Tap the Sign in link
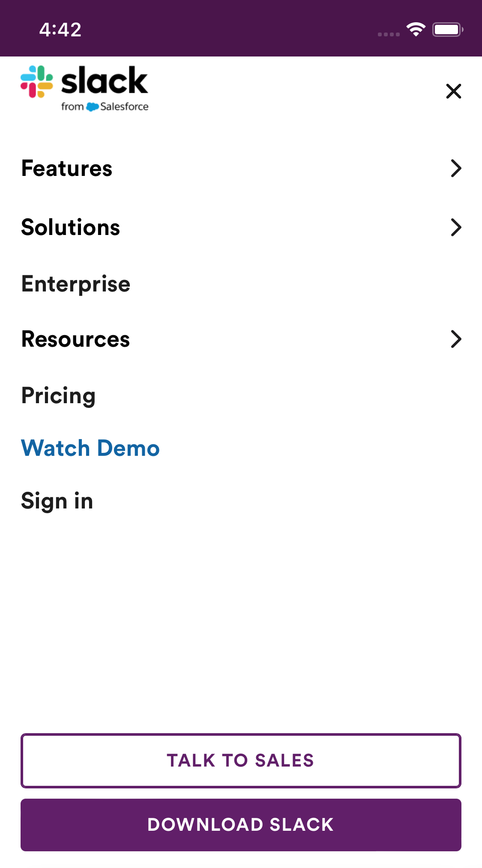 tap(57, 501)
